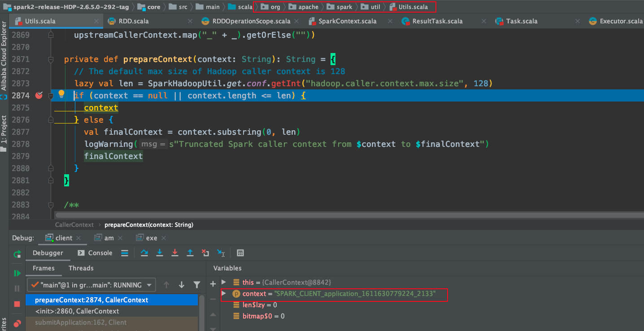This screenshot has height=331, width=644.
Task: Switch to the Threads tab
Action: 81,268
